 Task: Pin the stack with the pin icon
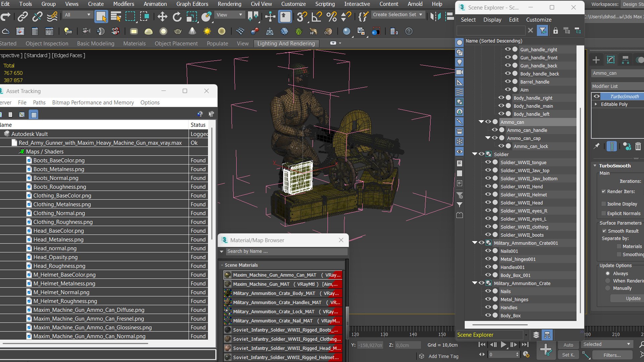[x=596, y=146]
